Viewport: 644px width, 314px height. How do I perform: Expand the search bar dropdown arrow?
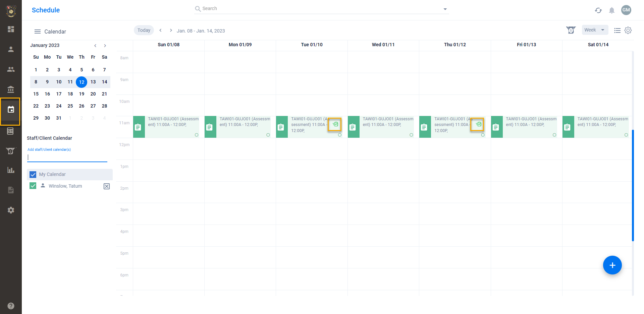point(445,9)
